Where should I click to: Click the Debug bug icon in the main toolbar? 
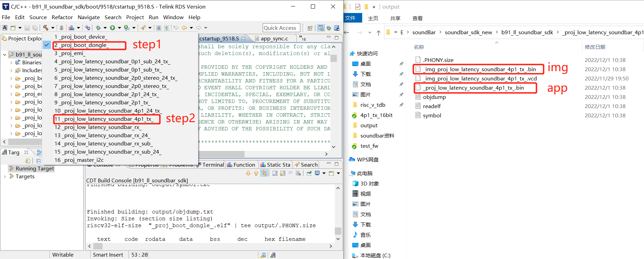pyautogui.click(x=98, y=28)
